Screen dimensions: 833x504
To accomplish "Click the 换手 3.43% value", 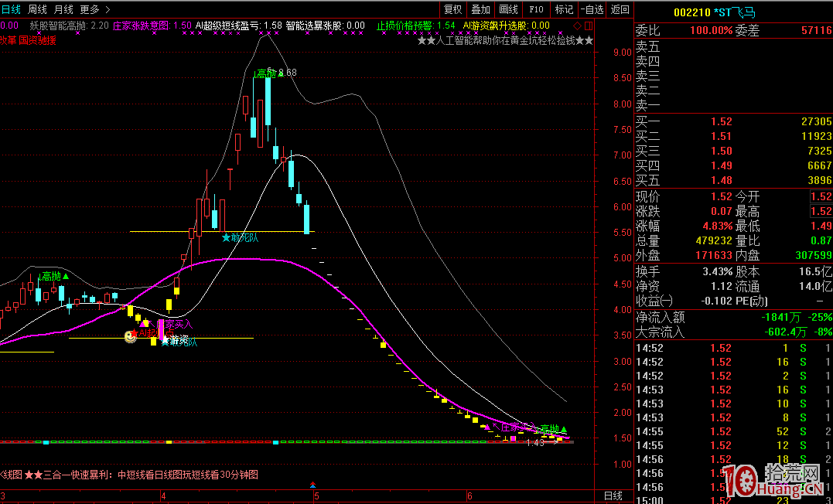I will 717,271.
